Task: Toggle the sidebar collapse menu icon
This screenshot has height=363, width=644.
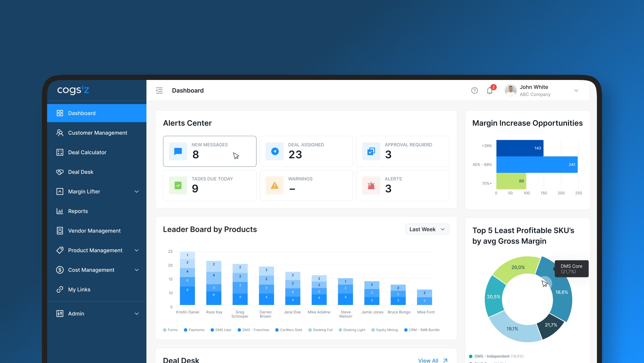Action: [x=159, y=91]
